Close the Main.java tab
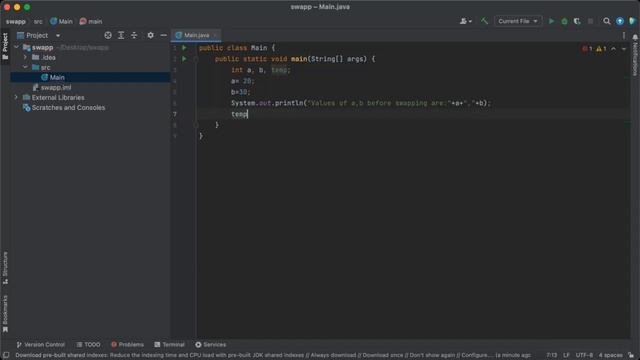Viewport: 640px width, 360px height. point(215,36)
